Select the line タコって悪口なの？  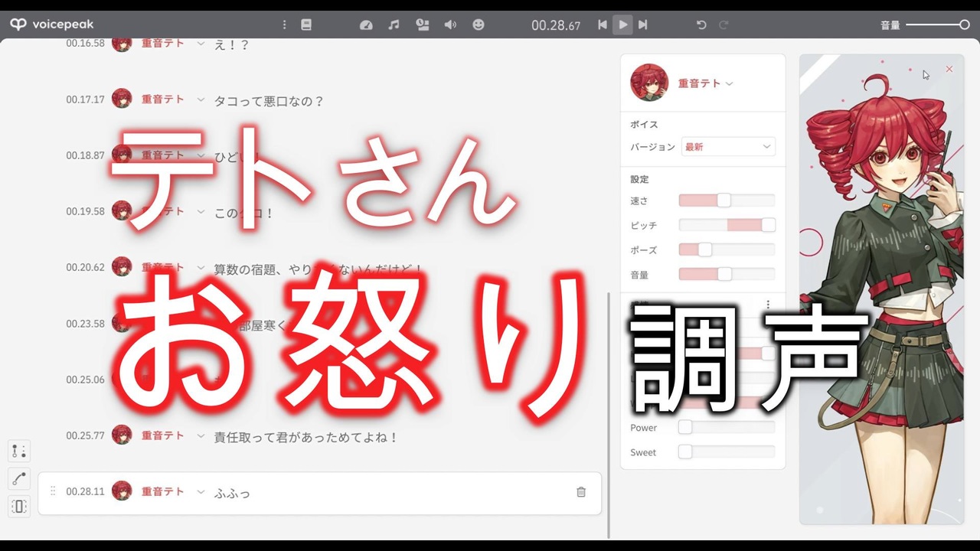[269, 101]
